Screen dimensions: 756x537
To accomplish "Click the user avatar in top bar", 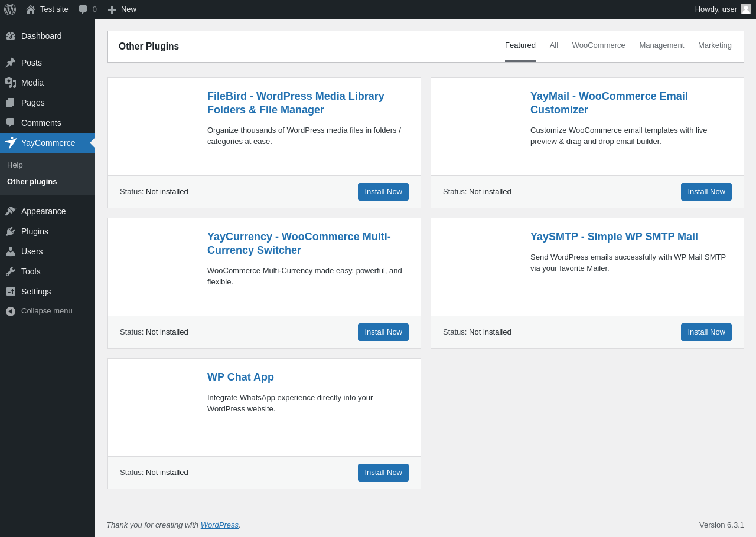I will [746, 9].
